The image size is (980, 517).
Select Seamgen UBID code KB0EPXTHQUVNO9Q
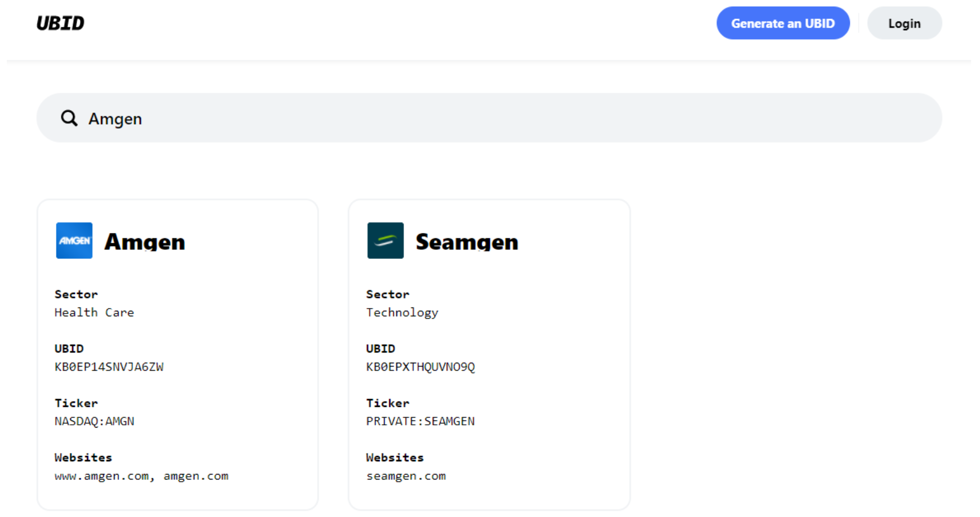click(x=420, y=367)
